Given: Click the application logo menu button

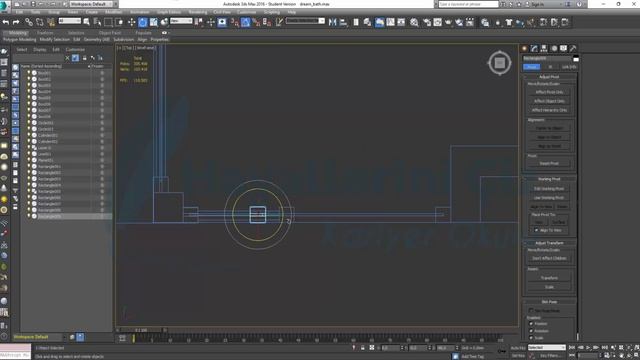Looking at the screenshot, I should click(x=5, y=5).
